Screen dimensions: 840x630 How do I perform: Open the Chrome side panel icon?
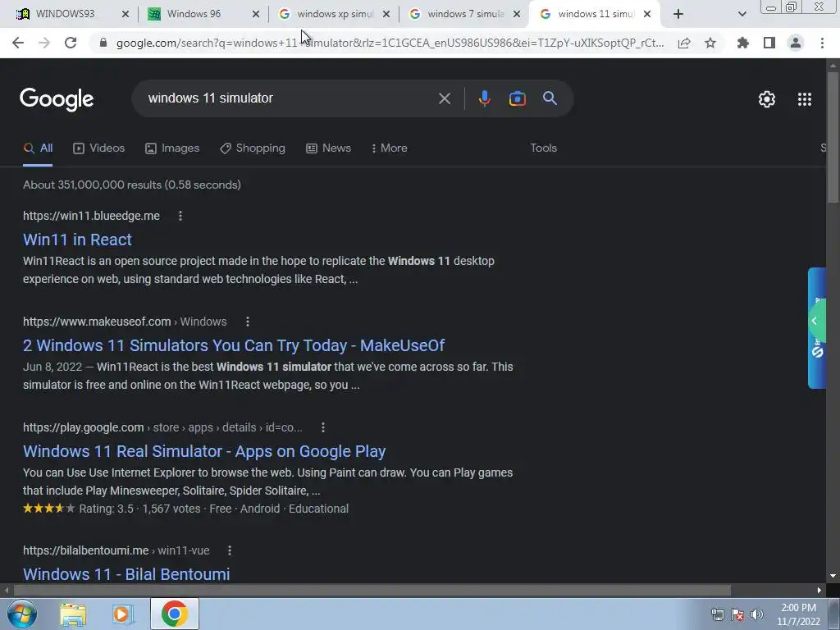pos(769,43)
